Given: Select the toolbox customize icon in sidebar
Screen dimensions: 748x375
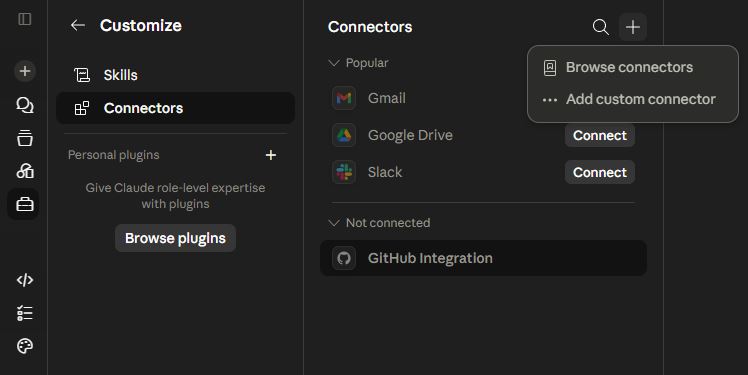Looking at the screenshot, I should (24, 204).
